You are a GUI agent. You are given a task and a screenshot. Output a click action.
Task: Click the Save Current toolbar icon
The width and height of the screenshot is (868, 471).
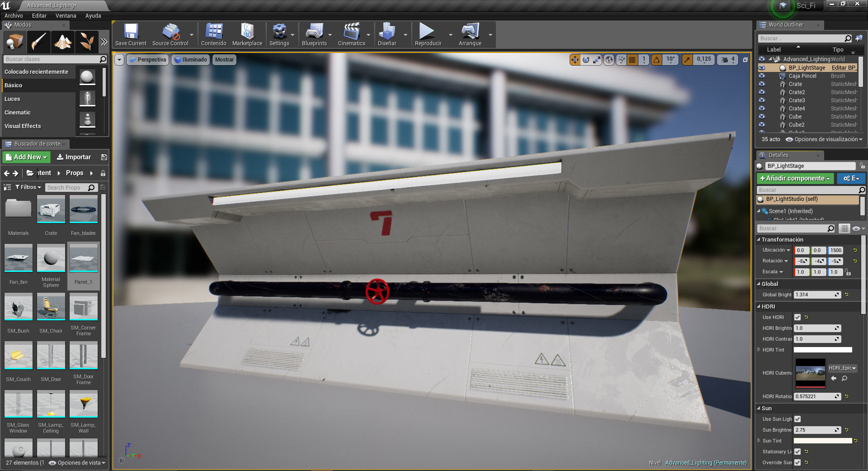[x=131, y=34]
